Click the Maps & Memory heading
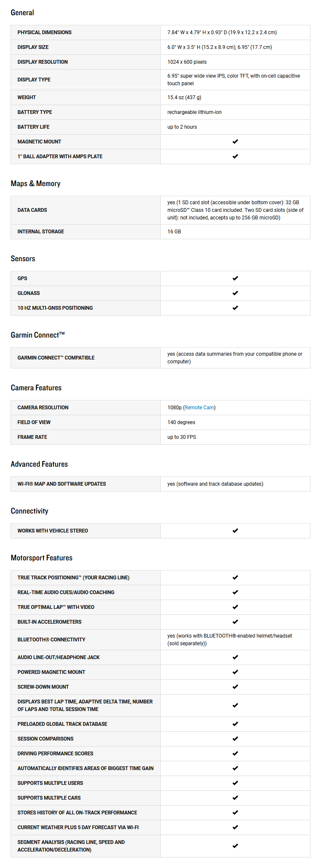 (35, 184)
